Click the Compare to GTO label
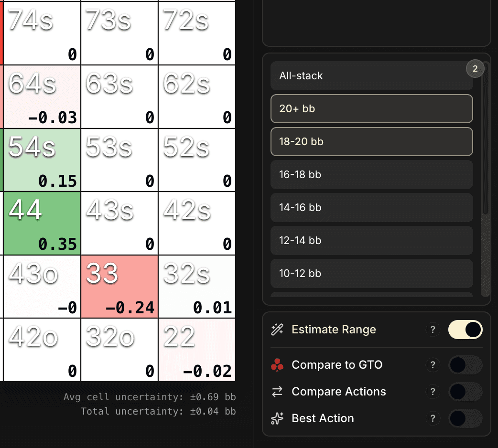498x448 pixels. pyautogui.click(x=337, y=365)
